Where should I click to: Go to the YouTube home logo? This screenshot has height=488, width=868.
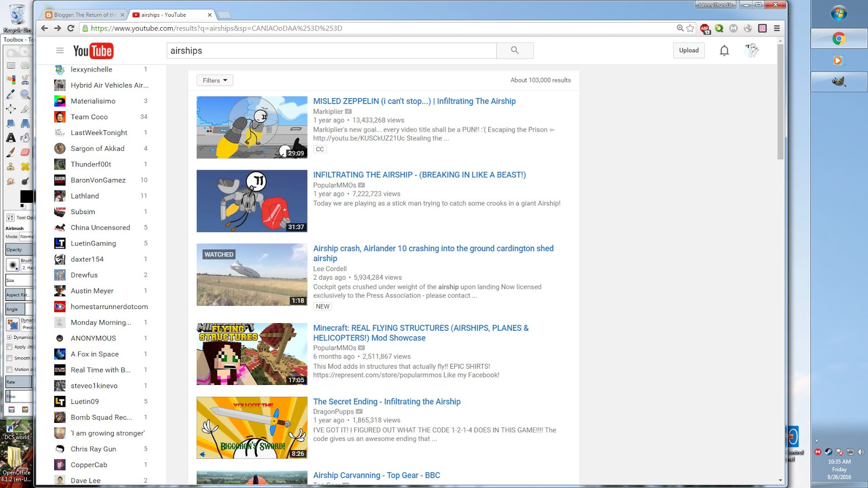pos(93,50)
